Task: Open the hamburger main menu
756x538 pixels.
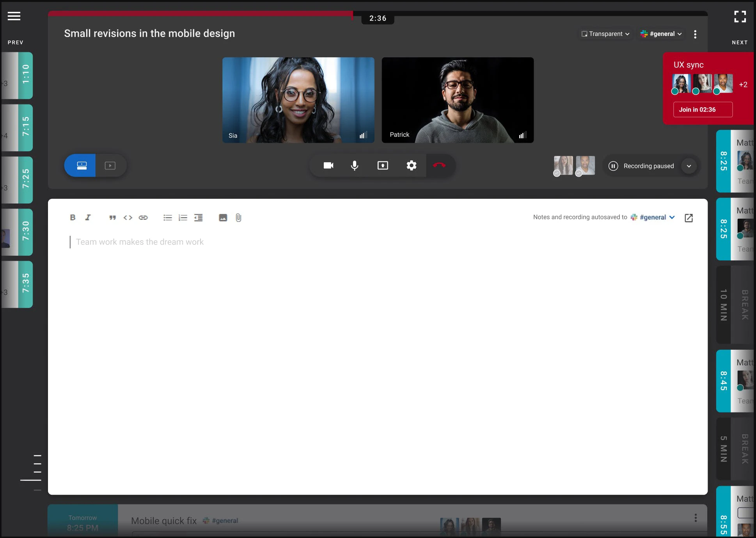Action: (x=14, y=16)
